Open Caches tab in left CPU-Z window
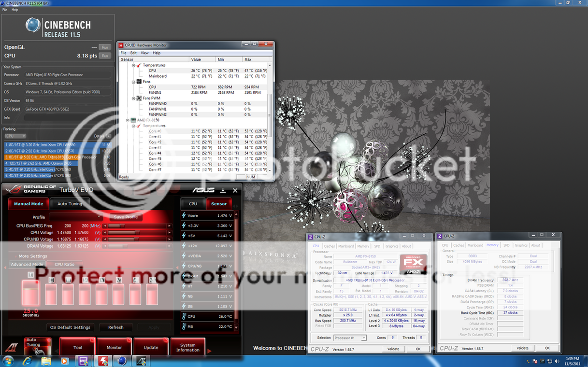The height and width of the screenshot is (367, 588). click(x=330, y=246)
